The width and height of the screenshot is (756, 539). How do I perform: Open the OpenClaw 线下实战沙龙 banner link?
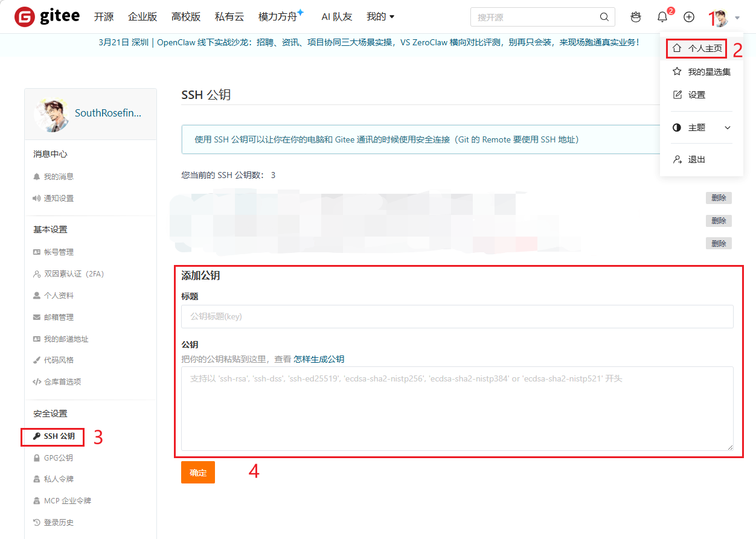tap(368, 42)
